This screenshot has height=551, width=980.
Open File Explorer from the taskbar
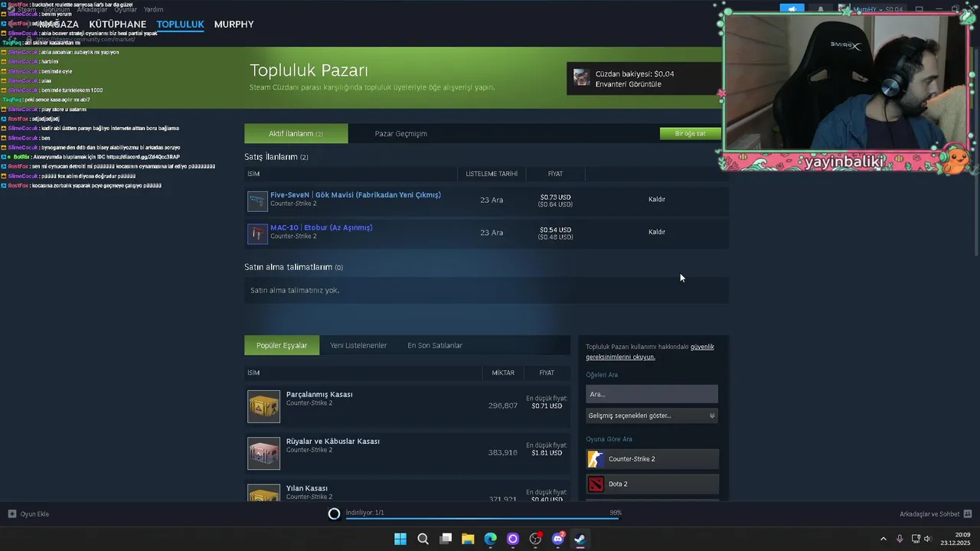[468, 539]
